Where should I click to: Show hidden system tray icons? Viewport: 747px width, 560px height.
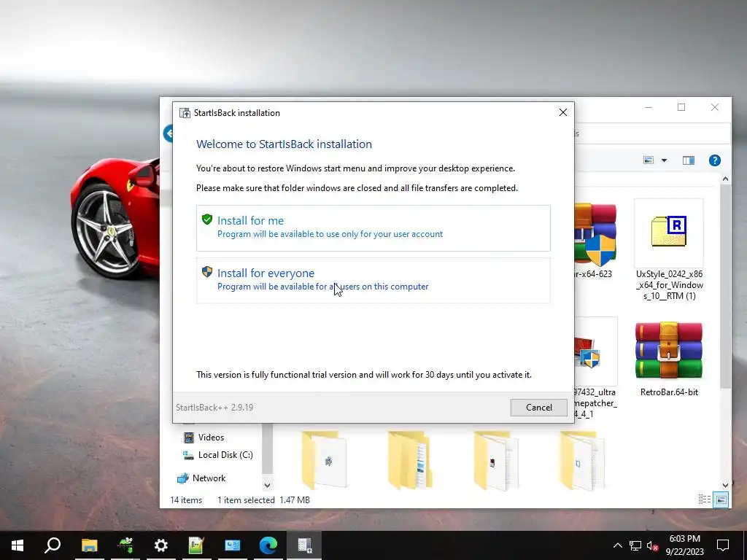617,545
